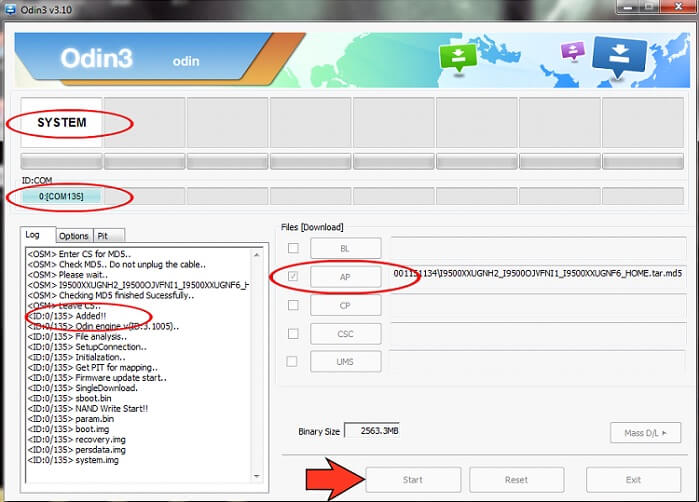Click log line 'system.img'
The height and width of the screenshot is (502, 699).
tap(73, 460)
